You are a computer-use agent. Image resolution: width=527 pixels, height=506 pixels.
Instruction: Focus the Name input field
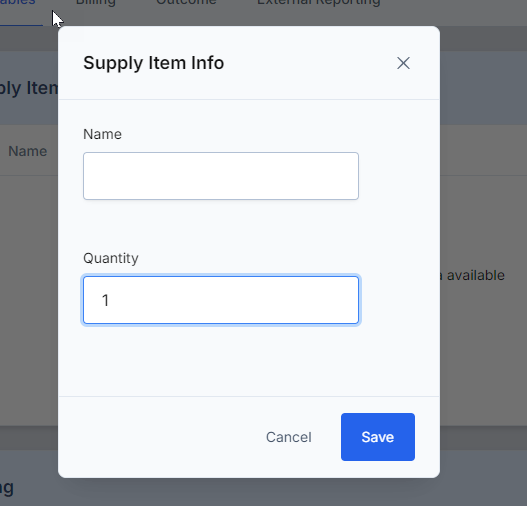[221, 176]
